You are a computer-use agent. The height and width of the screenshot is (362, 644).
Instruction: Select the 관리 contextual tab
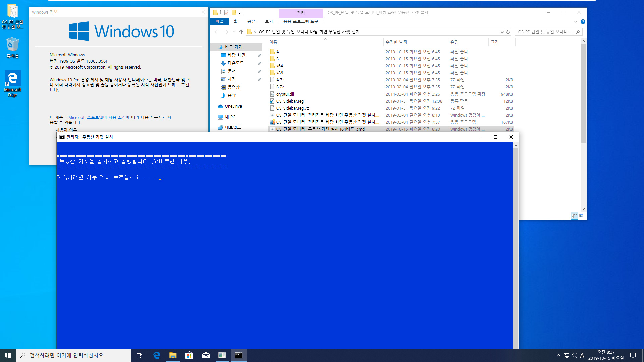301,13
